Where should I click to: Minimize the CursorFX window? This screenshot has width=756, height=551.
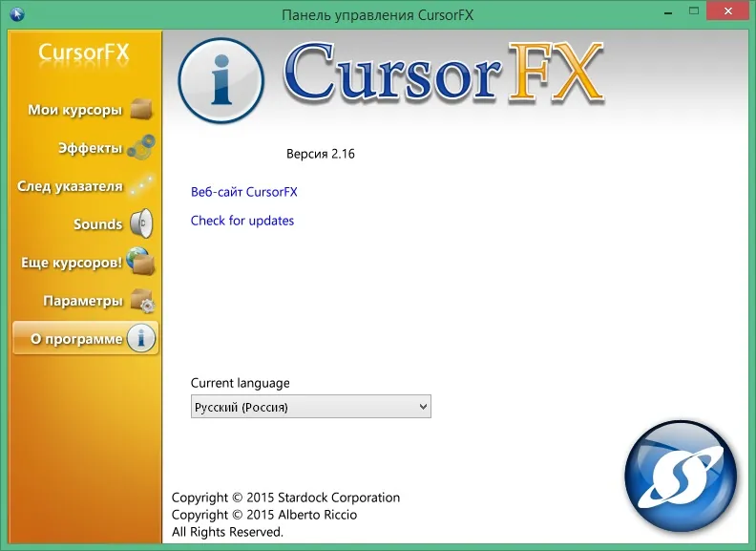click(x=668, y=12)
